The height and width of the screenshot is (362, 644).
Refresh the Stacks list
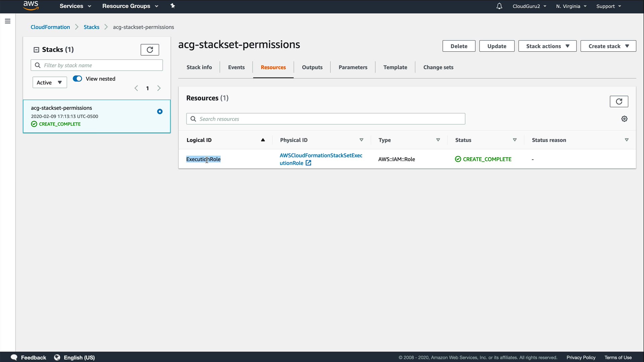click(150, 50)
